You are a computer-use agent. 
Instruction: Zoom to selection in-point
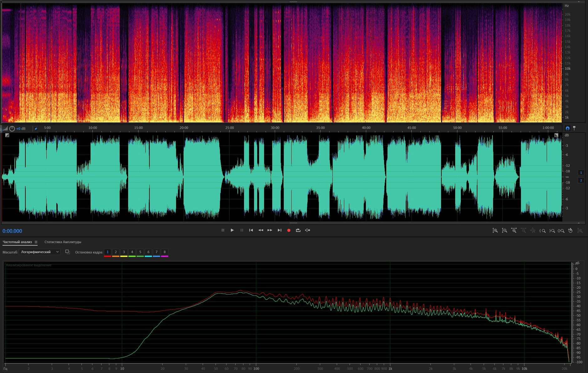[542, 231]
